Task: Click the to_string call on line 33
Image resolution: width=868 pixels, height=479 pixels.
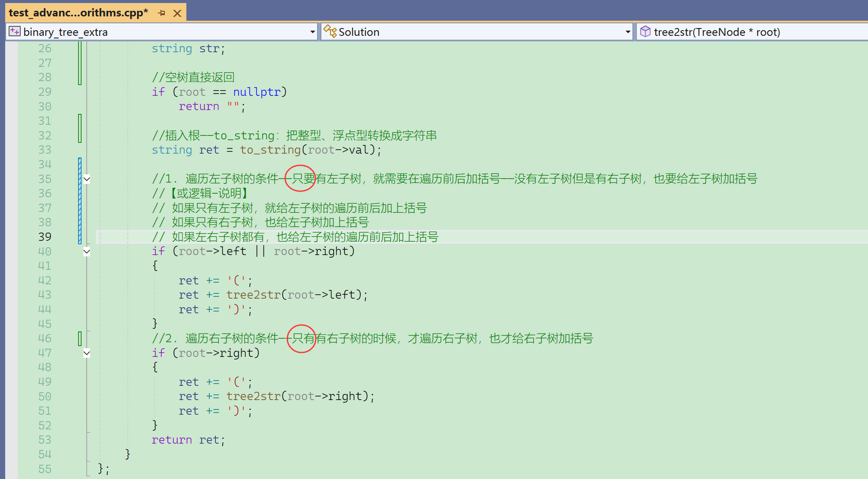Action: point(270,150)
